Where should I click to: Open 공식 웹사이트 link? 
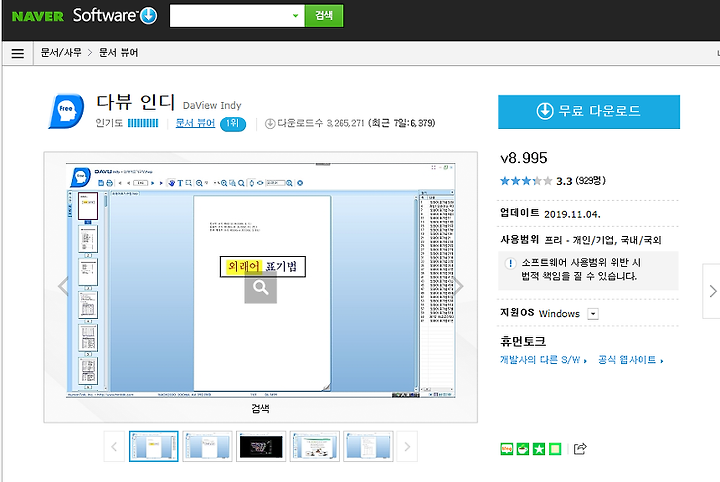coord(630,360)
